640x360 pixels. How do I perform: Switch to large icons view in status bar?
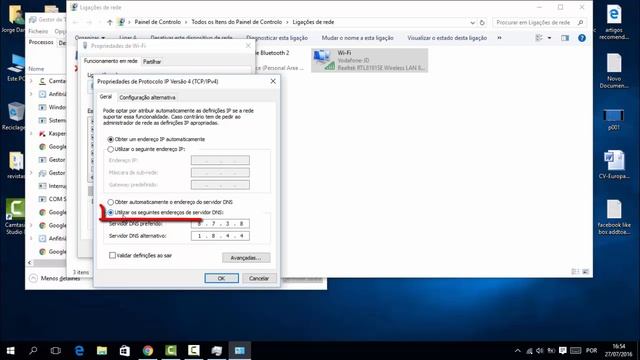pos(585,272)
